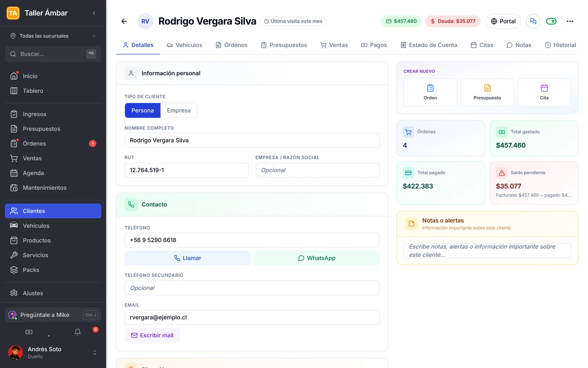588x368 pixels.
Task: Open the Estado de Cuenta tab
Action: tap(429, 45)
